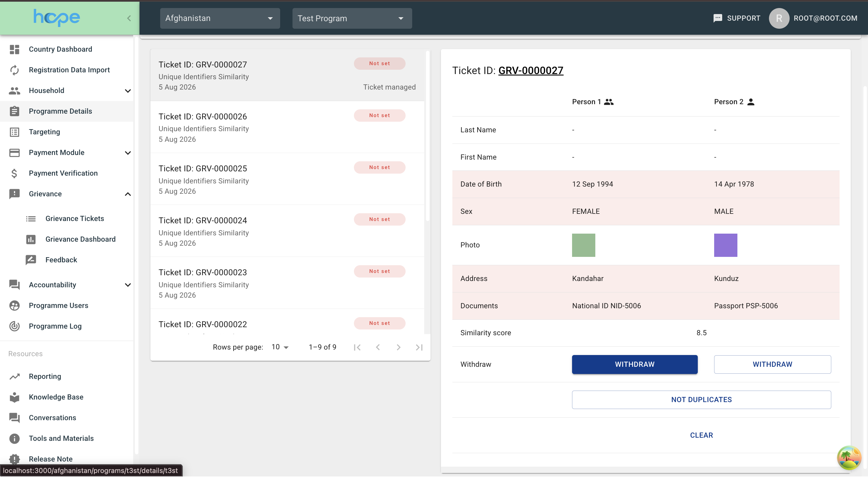Click the Payment Module card icon

pyautogui.click(x=14, y=153)
